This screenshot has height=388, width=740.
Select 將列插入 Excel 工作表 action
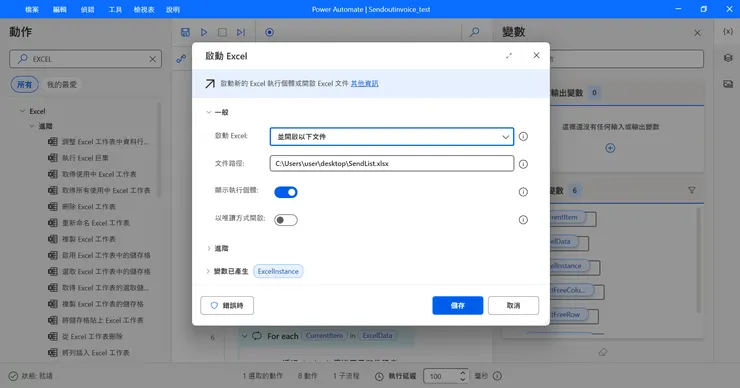coord(96,353)
